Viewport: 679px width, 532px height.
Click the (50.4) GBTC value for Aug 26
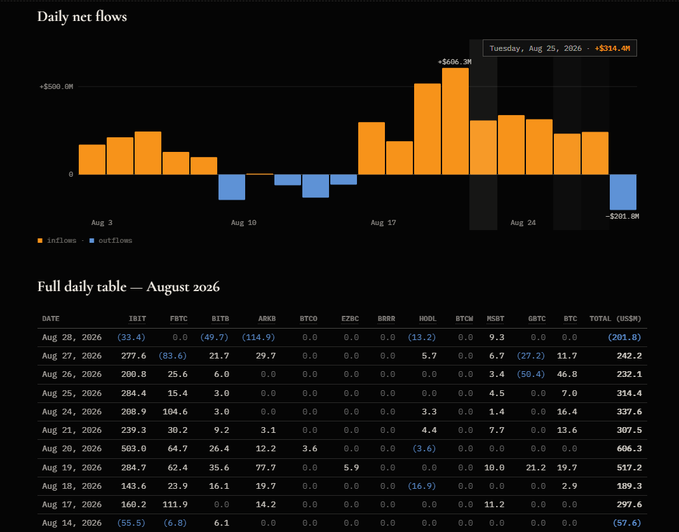point(531,374)
